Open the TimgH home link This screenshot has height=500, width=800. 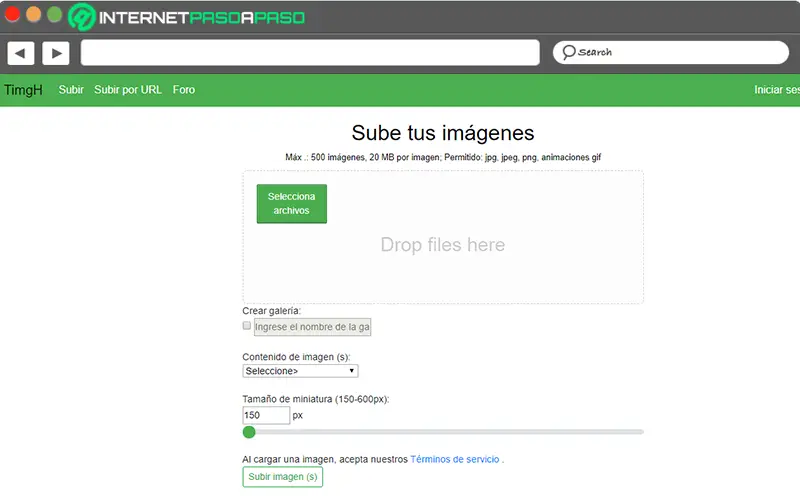pos(23,90)
